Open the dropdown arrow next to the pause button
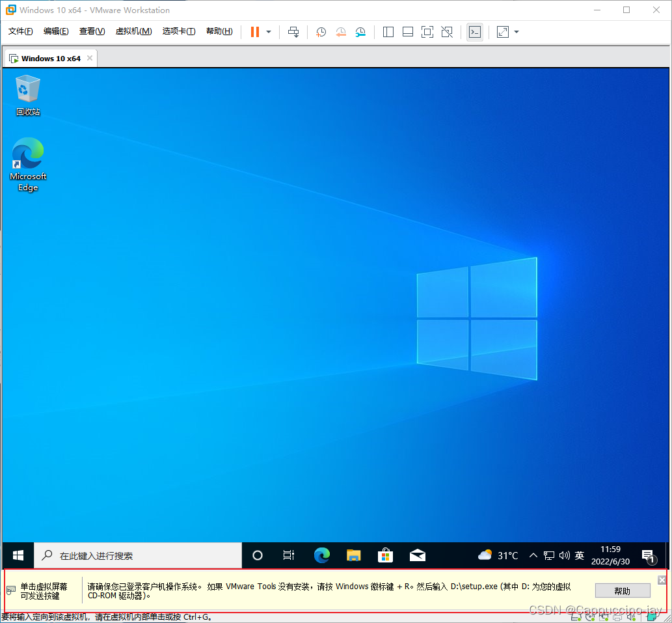672x623 pixels. 269,32
